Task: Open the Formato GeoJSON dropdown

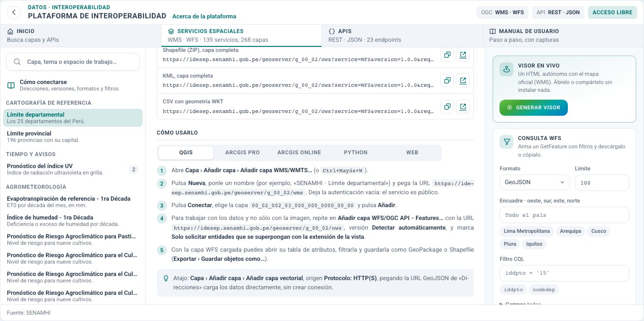Action: tap(534, 182)
